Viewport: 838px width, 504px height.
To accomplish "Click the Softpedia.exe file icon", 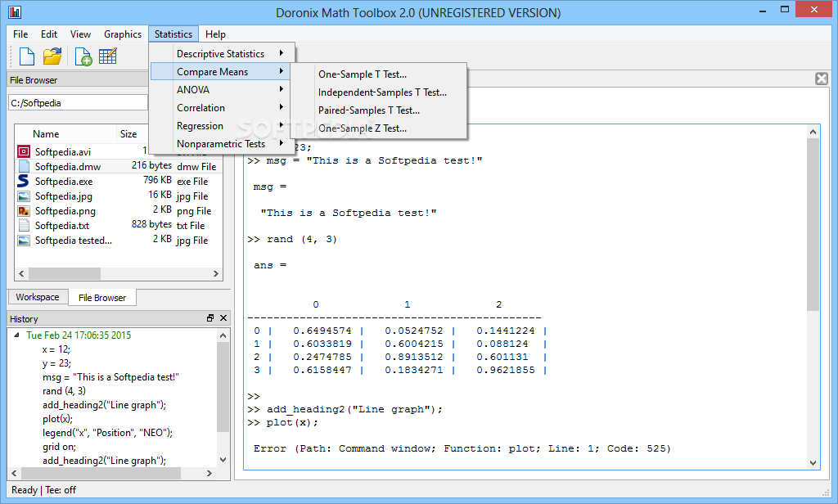I will 23,181.
